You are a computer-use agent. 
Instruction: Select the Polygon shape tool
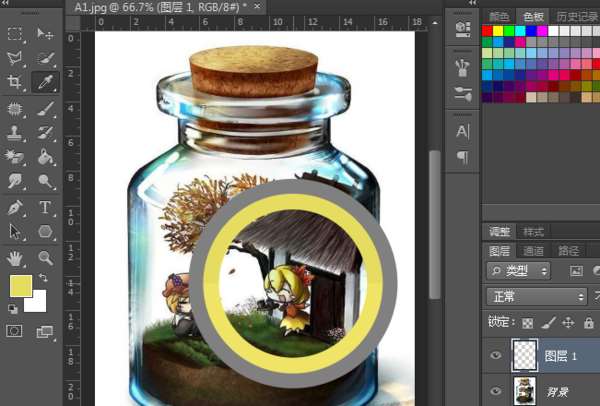point(45,232)
